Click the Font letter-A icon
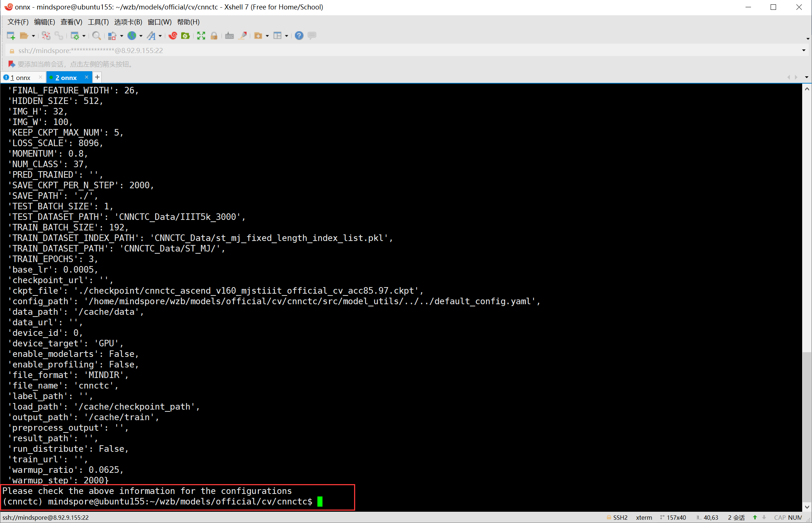The width and height of the screenshot is (812, 523). (x=151, y=36)
